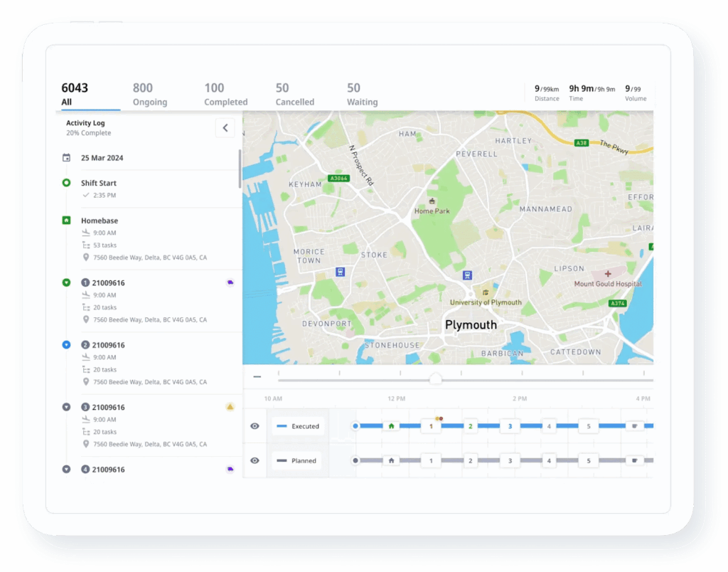Switch to the Completed tab
Screen dimensions: 728x572
[x=225, y=96]
